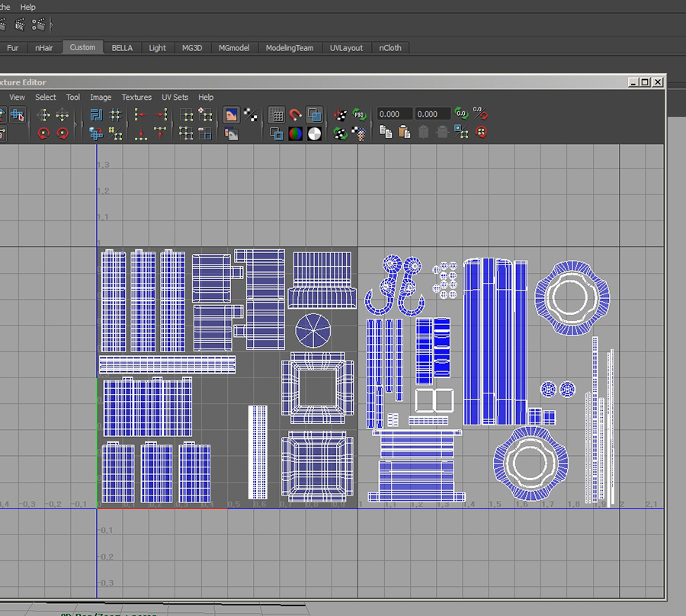This screenshot has width=686, height=616.
Task: Show the RGB channels color circle
Action: 296,133
